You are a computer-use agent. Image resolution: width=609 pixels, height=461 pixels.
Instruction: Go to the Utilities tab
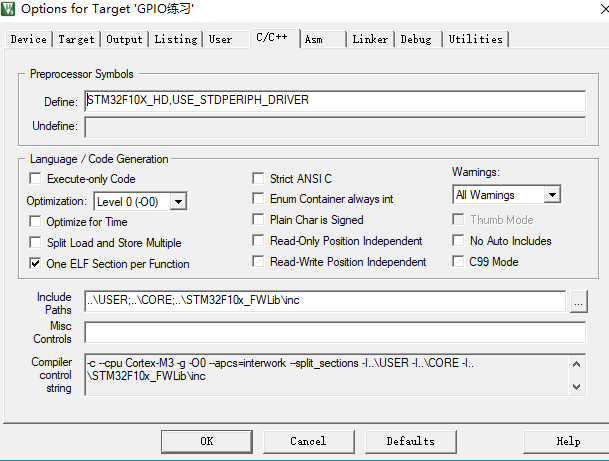(475, 39)
